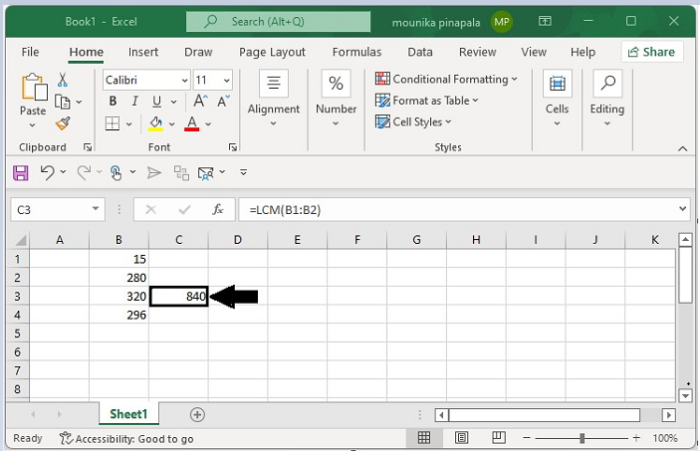Click the Redo arrow
This screenshot has width=700, height=451.
click(84, 172)
